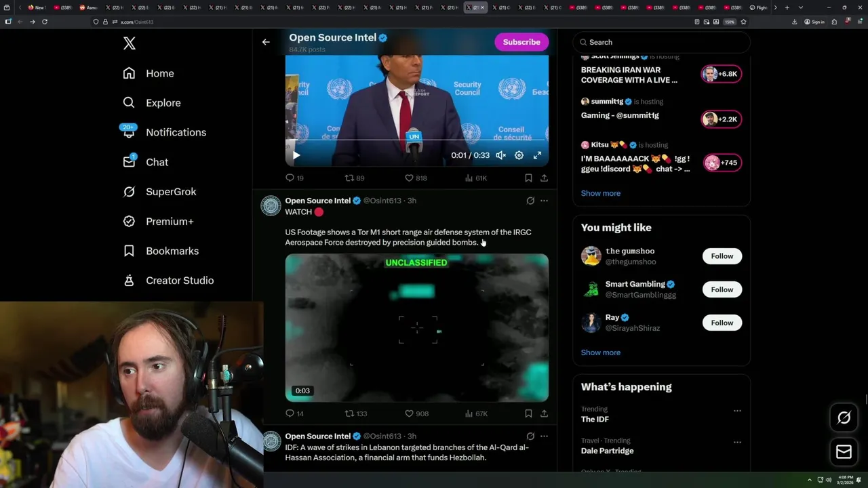The height and width of the screenshot is (488, 868).
Task: Click browser Sign in button
Action: (x=814, y=22)
